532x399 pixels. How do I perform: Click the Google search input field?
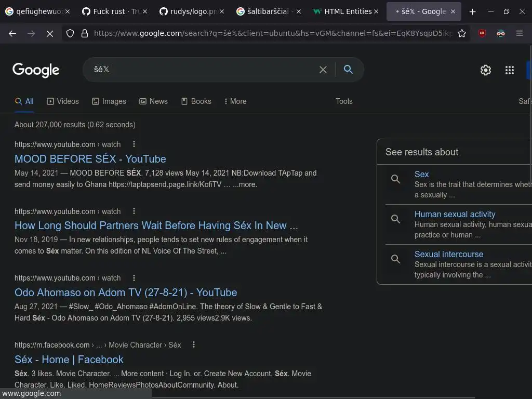204,70
